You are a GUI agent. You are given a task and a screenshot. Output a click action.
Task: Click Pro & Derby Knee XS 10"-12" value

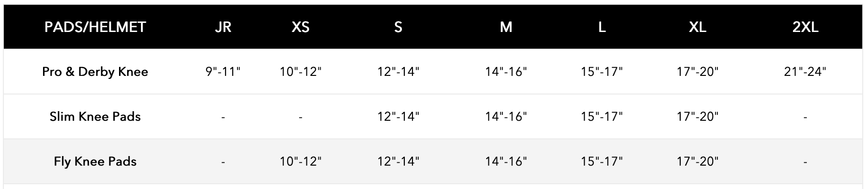(301, 72)
